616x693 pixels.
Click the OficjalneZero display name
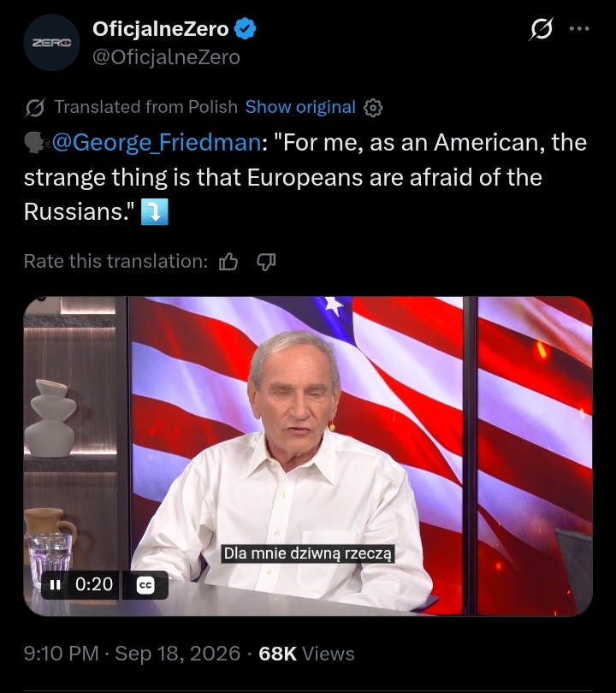(160, 29)
